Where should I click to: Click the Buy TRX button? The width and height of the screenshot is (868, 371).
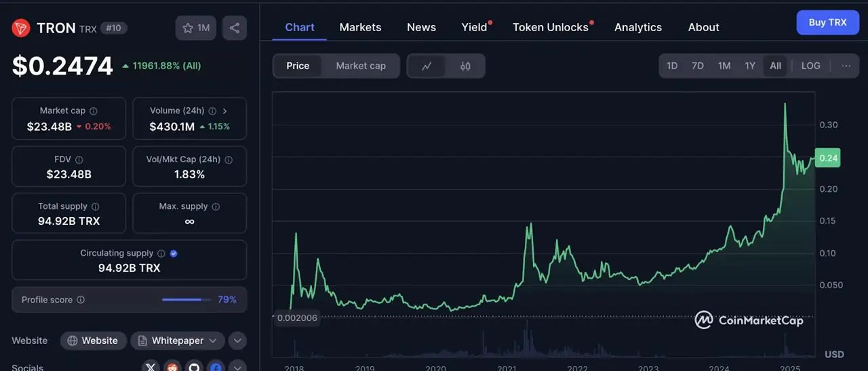click(x=827, y=22)
